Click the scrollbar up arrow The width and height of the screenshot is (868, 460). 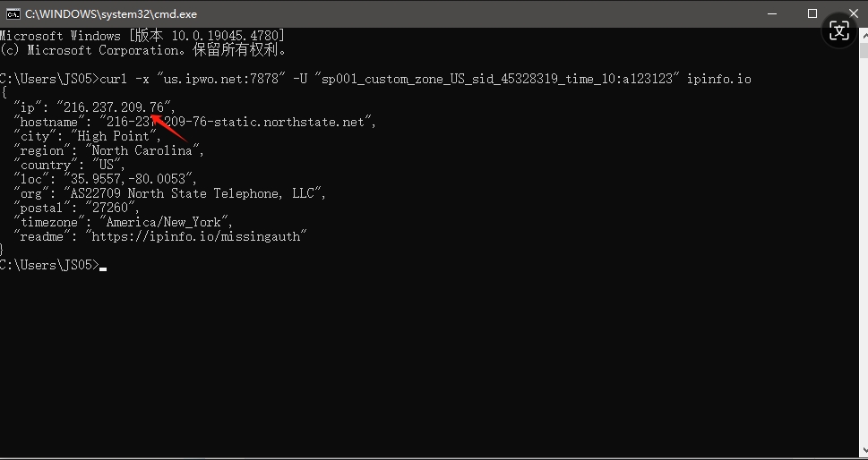pos(864,34)
